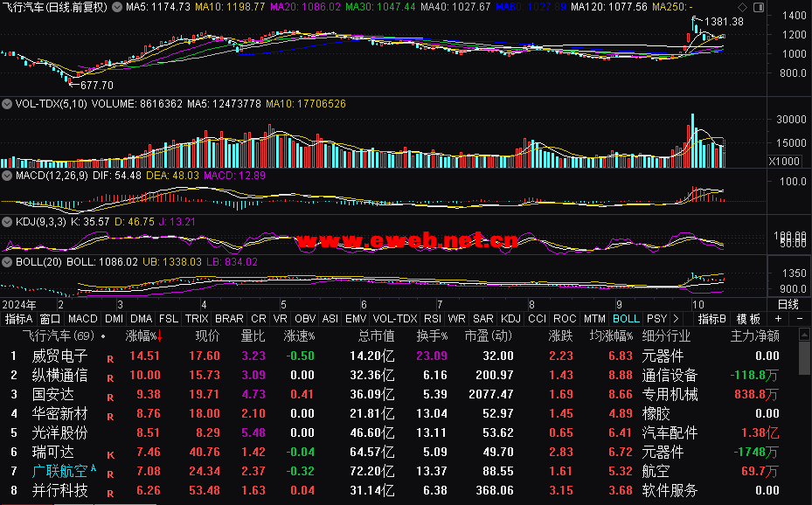Switch indicator to SAR
Screen dimensions: 812x505
click(482, 319)
